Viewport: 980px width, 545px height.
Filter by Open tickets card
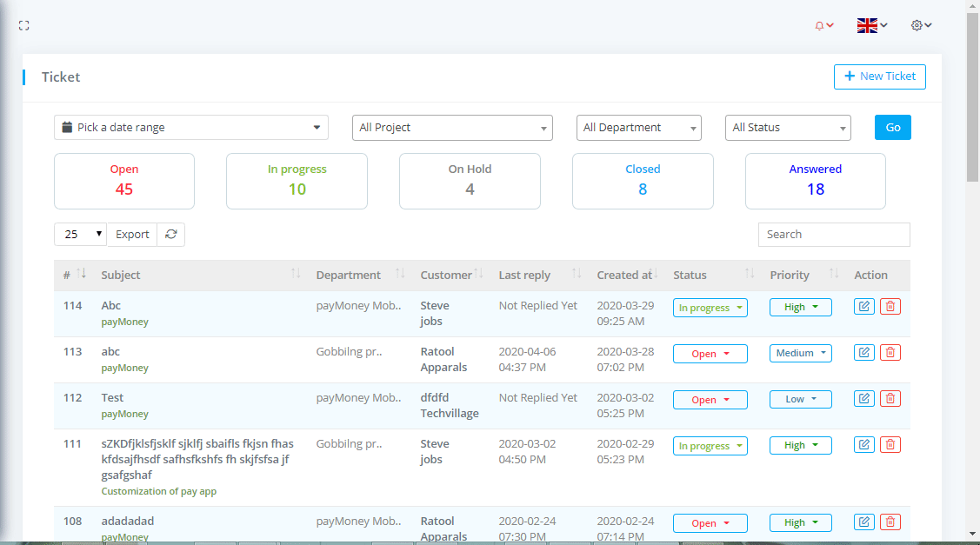click(x=124, y=181)
